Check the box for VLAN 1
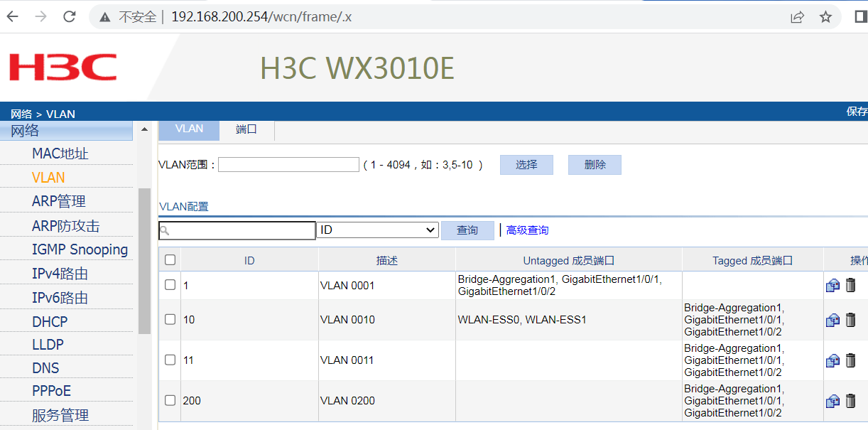 pyautogui.click(x=170, y=285)
